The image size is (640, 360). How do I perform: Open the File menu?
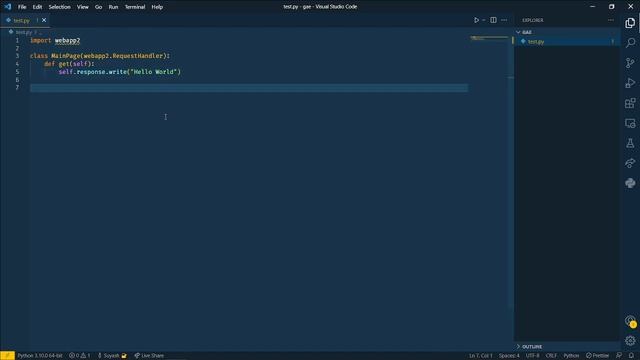coord(22,7)
